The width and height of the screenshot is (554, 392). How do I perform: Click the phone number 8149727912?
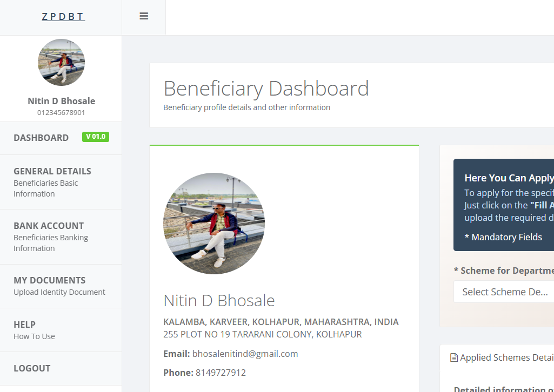(x=221, y=373)
